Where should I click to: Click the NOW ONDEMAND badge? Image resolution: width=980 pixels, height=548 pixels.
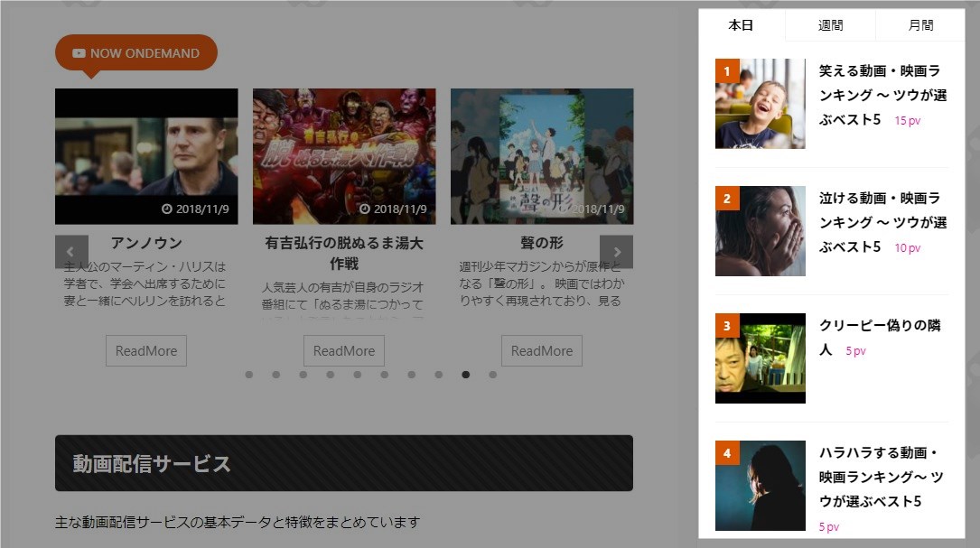(x=136, y=53)
